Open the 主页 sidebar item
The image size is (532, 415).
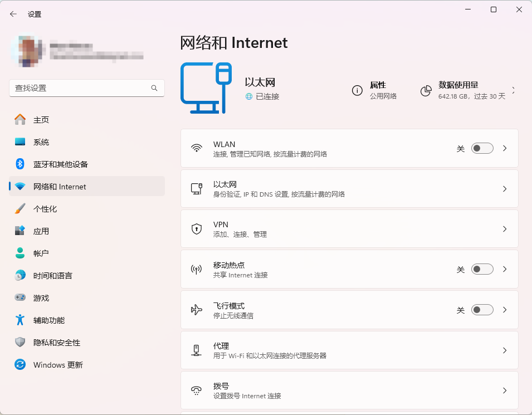[87, 119]
